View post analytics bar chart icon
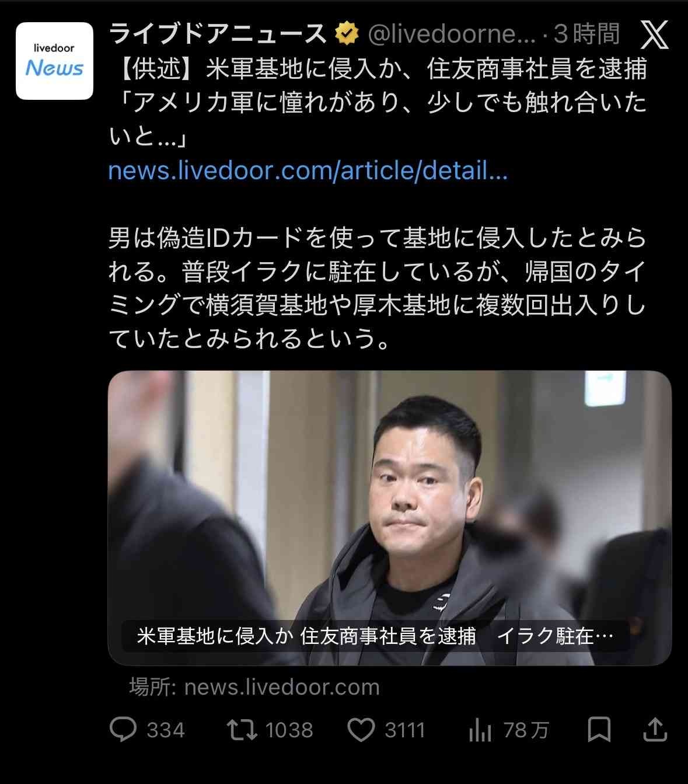 480,730
